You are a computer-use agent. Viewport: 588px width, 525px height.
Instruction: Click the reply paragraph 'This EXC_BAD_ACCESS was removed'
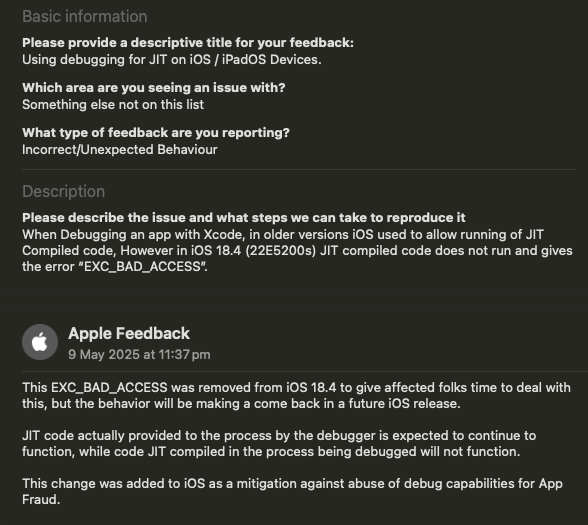pyautogui.click(x=296, y=395)
